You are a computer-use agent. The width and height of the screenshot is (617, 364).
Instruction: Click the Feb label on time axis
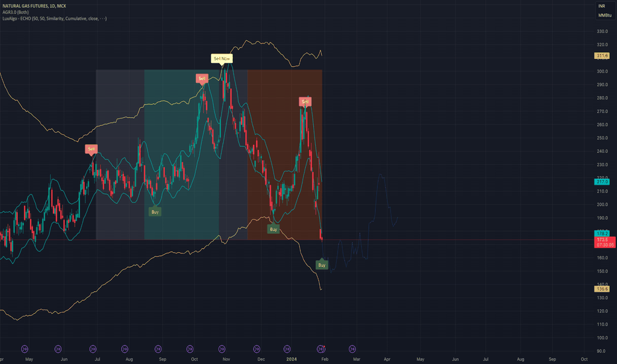[x=325, y=359]
